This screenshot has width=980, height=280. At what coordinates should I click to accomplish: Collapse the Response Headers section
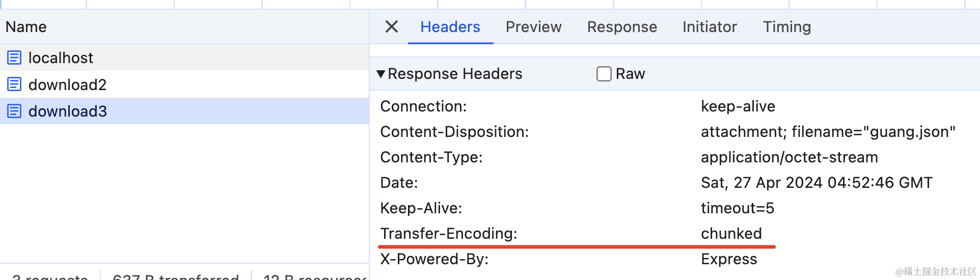pos(380,74)
